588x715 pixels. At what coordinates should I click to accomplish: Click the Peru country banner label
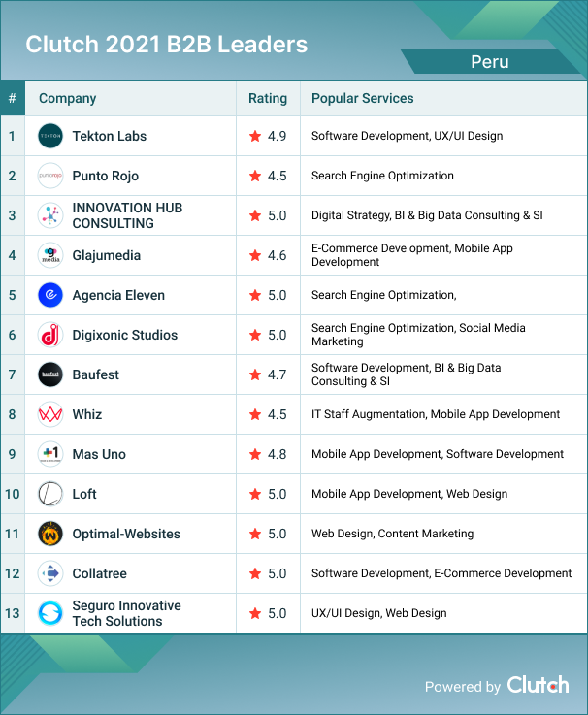tap(490, 62)
